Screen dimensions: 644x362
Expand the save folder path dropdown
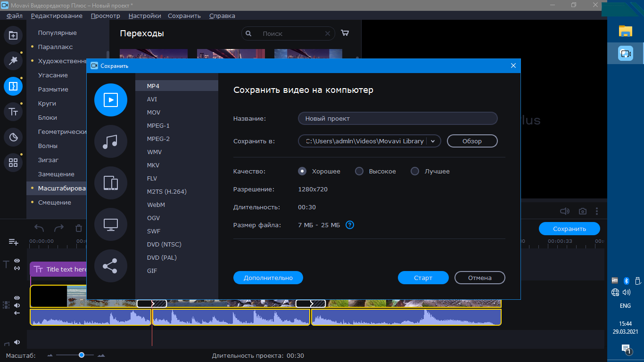click(433, 141)
